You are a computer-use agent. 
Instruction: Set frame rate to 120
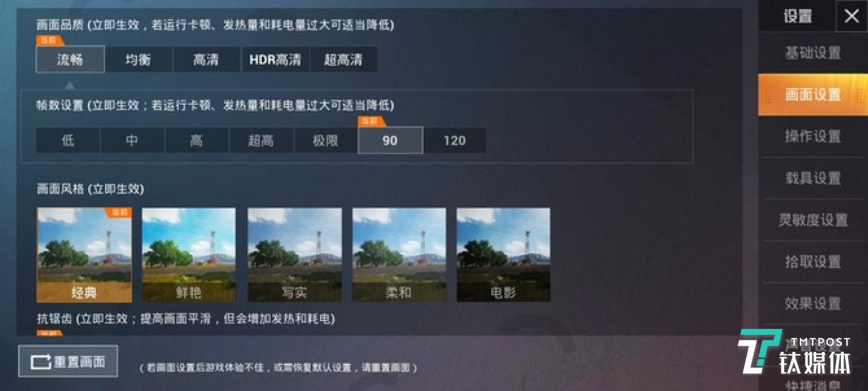454,140
